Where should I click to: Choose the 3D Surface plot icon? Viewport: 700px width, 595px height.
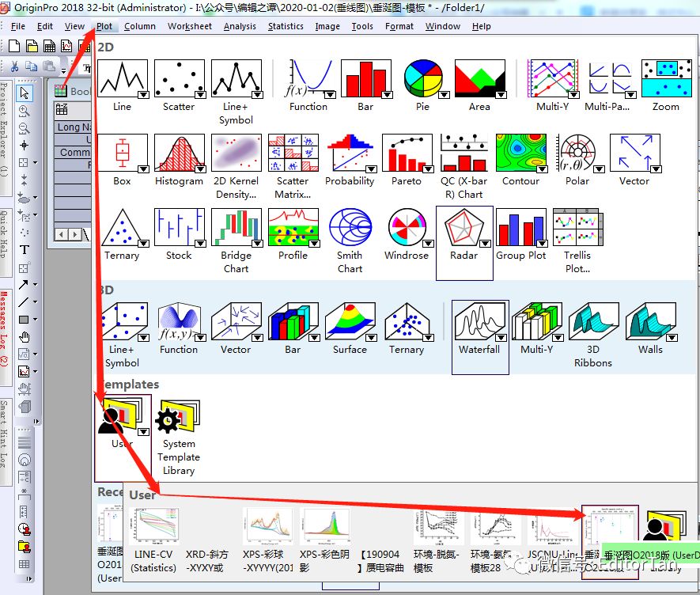click(x=350, y=321)
